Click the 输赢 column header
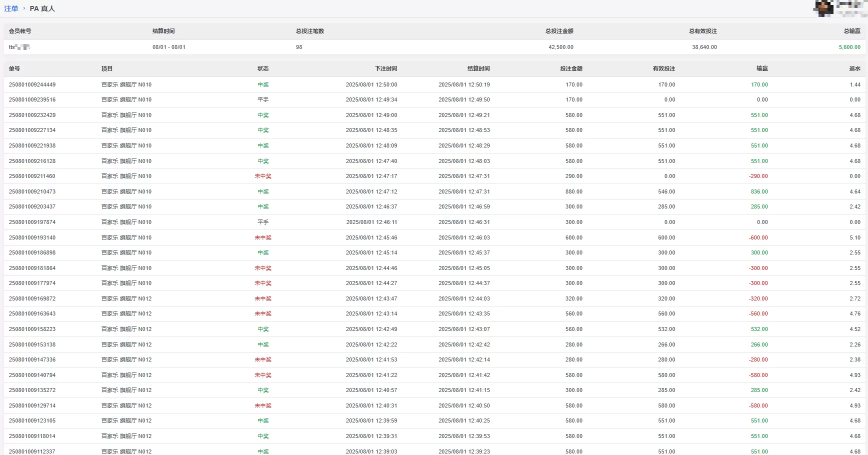 point(762,68)
